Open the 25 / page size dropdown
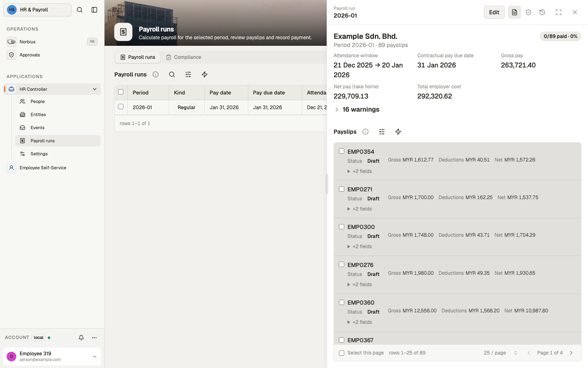This screenshot has height=368, width=588. click(501, 353)
